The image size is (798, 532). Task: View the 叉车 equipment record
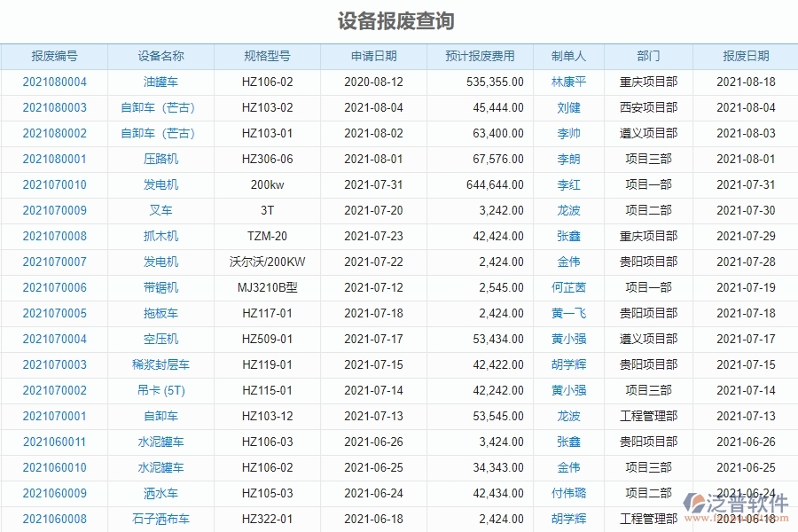pyautogui.click(x=158, y=210)
